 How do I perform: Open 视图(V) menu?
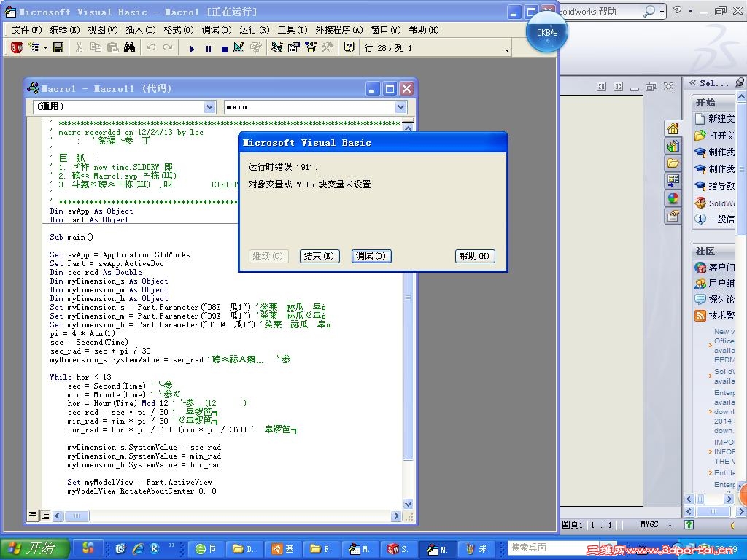click(102, 29)
